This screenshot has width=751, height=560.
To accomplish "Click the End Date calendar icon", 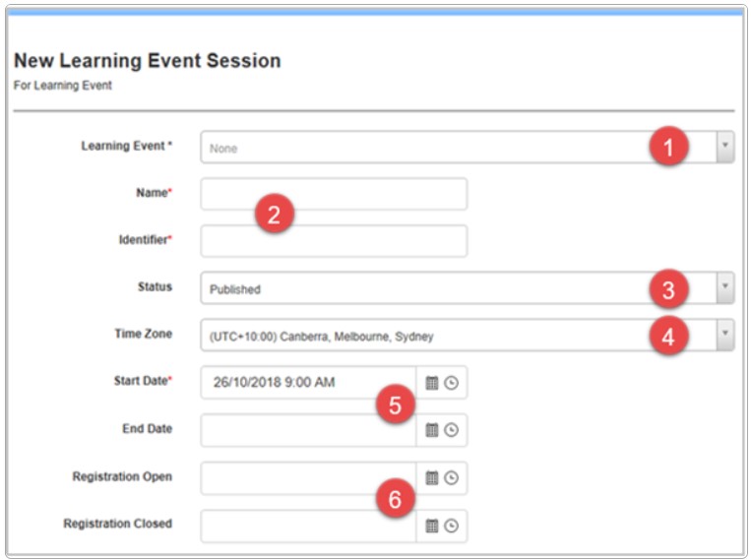I will click(x=431, y=430).
